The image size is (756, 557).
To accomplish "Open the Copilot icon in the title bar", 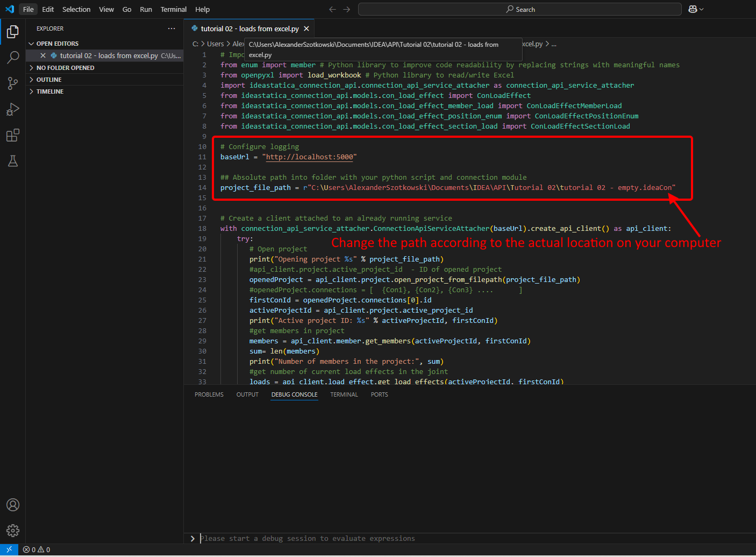I will [x=694, y=9].
